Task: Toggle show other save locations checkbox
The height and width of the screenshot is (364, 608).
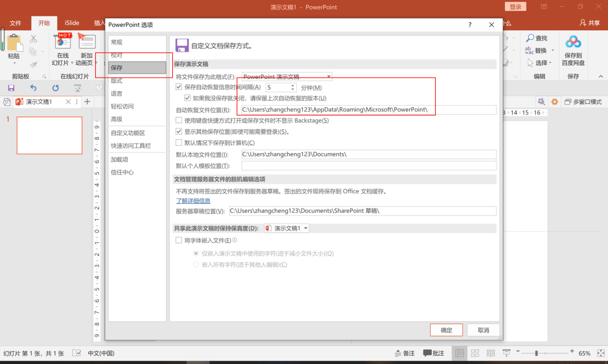Action: pos(179,132)
